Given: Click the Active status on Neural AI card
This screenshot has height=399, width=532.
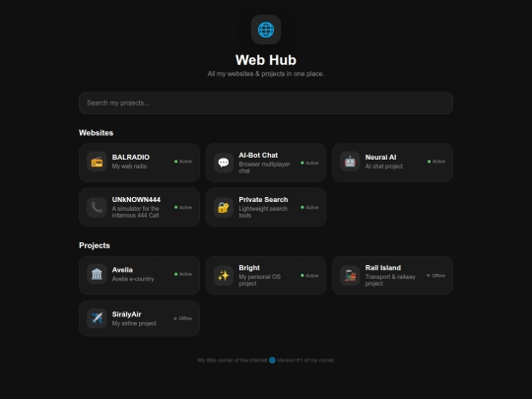Looking at the screenshot, I should tap(436, 162).
